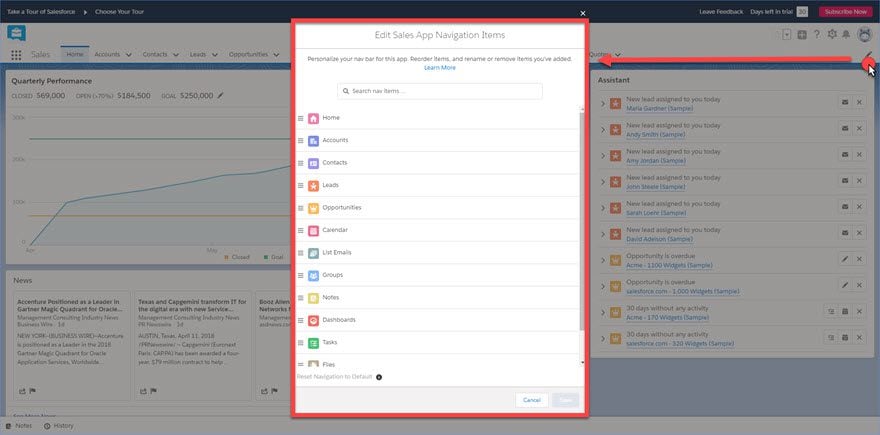Click the pencil icon to edit goal
The width and height of the screenshot is (880, 435).
click(x=221, y=95)
